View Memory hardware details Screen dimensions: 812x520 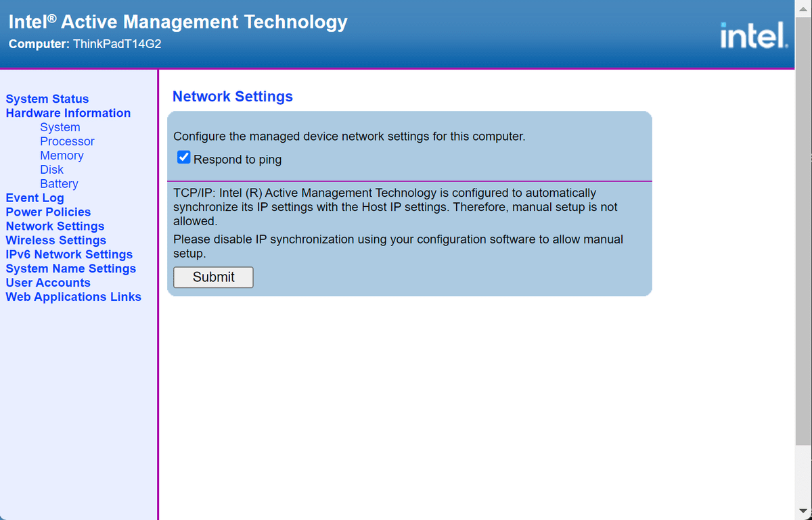[x=62, y=156]
